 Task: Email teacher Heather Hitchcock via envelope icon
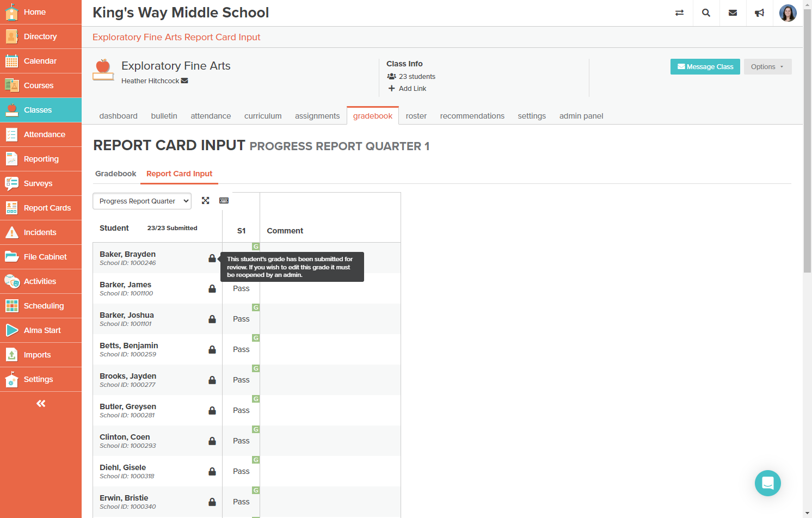(184, 81)
